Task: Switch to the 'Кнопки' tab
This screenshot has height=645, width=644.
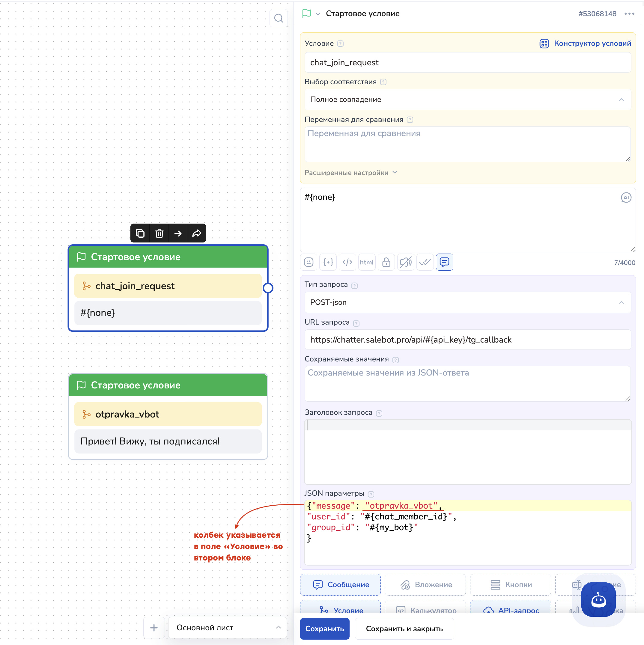Action: [510, 584]
